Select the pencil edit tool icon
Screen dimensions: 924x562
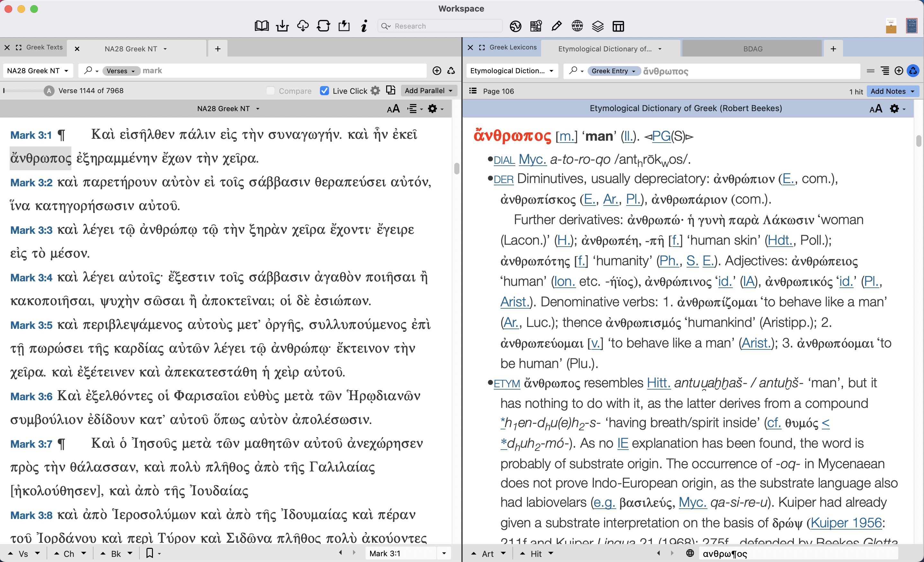pyautogui.click(x=556, y=26)
